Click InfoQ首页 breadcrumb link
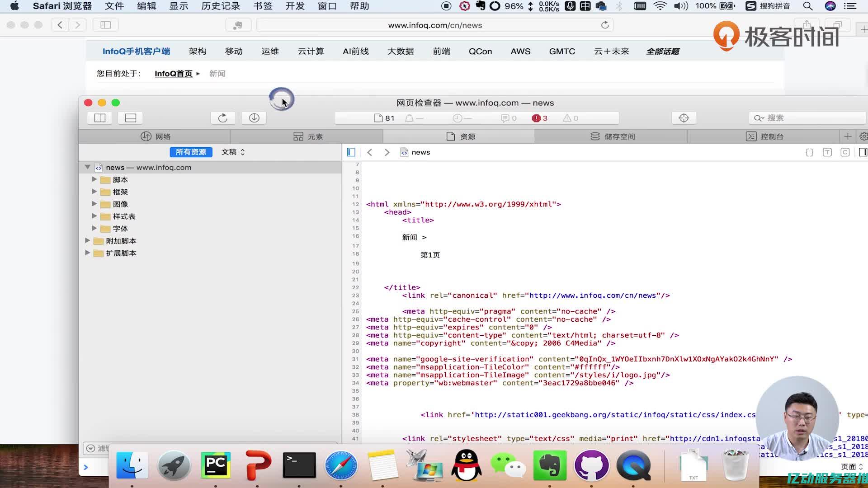The height and width of the screenshot is (488, 868). pyautogui.click(x=174, y=73)
